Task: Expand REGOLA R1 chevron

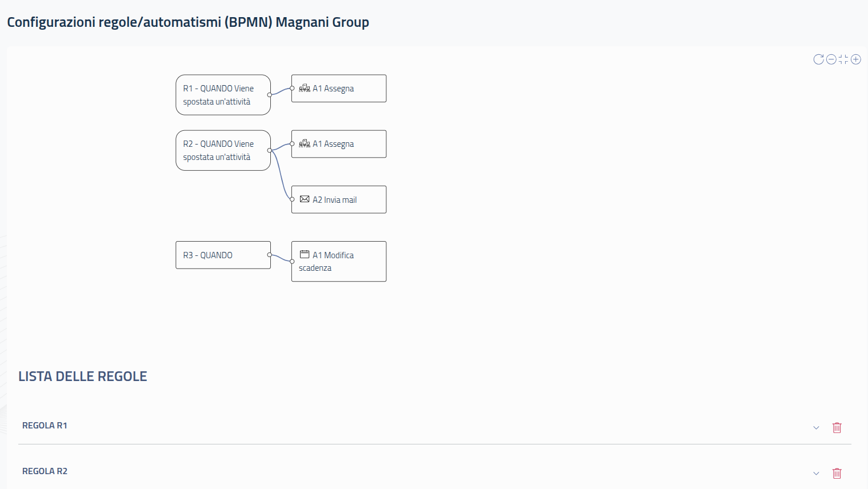Action: 816,428
